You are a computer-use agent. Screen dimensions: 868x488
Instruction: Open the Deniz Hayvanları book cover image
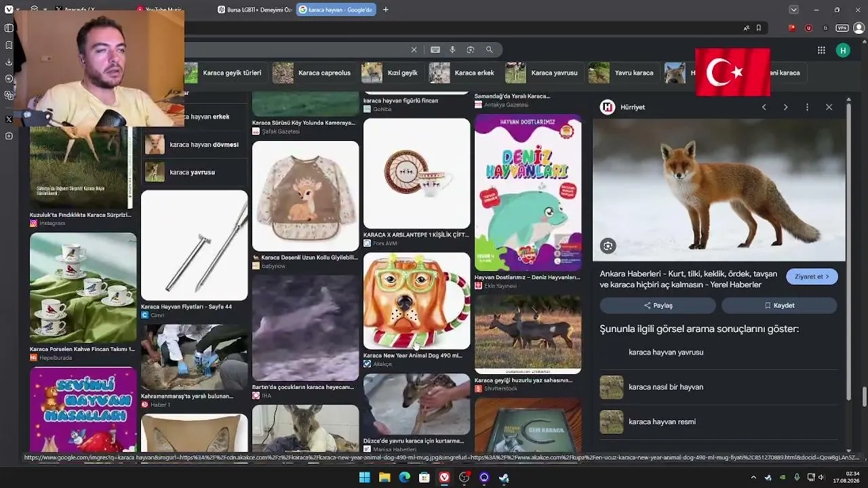pyautogui.click(x=528, y=192)
